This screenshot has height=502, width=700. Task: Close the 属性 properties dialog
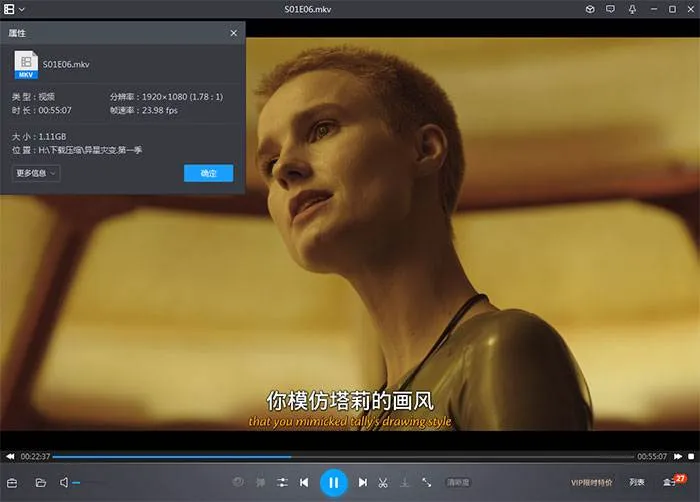[x=233, y=33]
